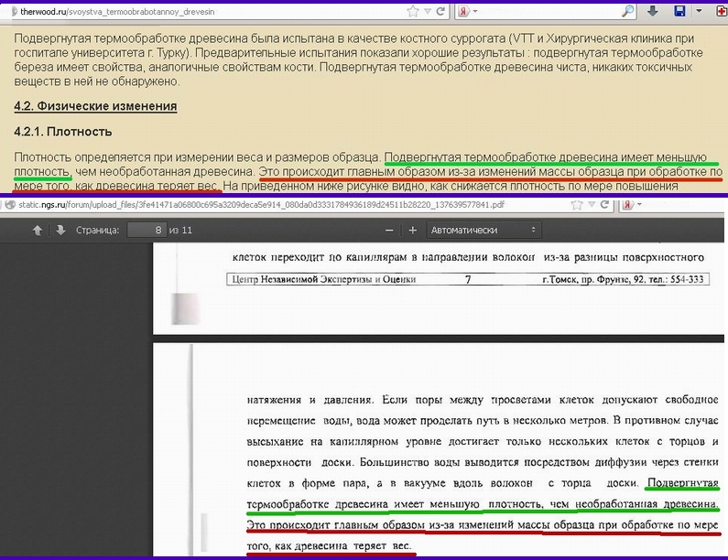Click the Yandex search box in top browser
This screenshot has width=728, height=560.
549,12
